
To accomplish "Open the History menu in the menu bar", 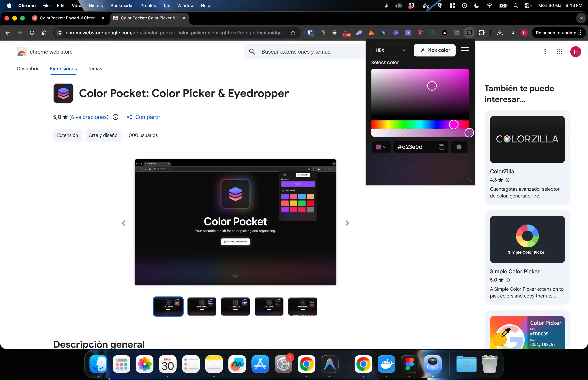I will coord(96,5).
